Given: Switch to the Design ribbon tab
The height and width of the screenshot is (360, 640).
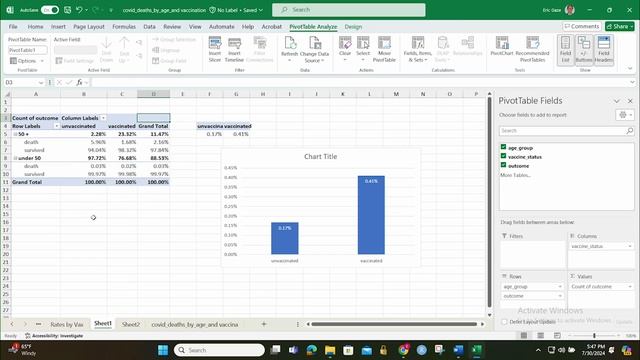Looking at the screenshot, I should click(353, 27).
